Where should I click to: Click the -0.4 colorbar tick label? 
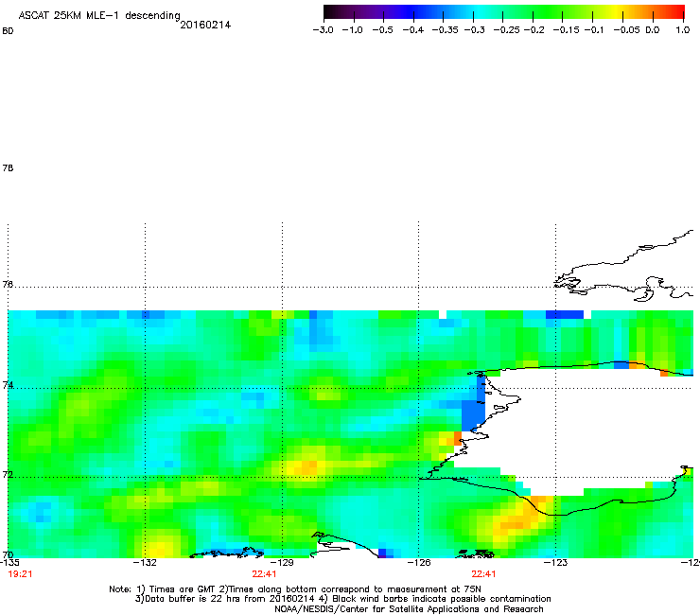[413, 30]
